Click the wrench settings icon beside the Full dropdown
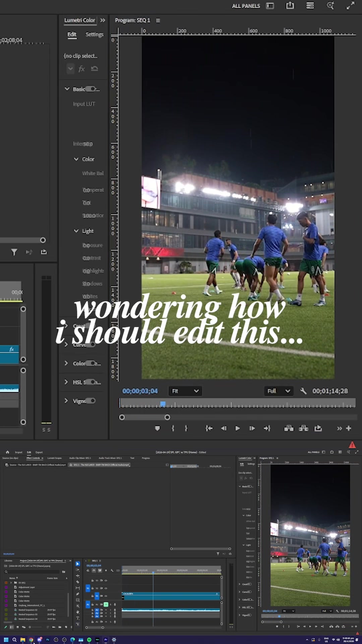Screen dimensions: 362x644 pos(303,391)
